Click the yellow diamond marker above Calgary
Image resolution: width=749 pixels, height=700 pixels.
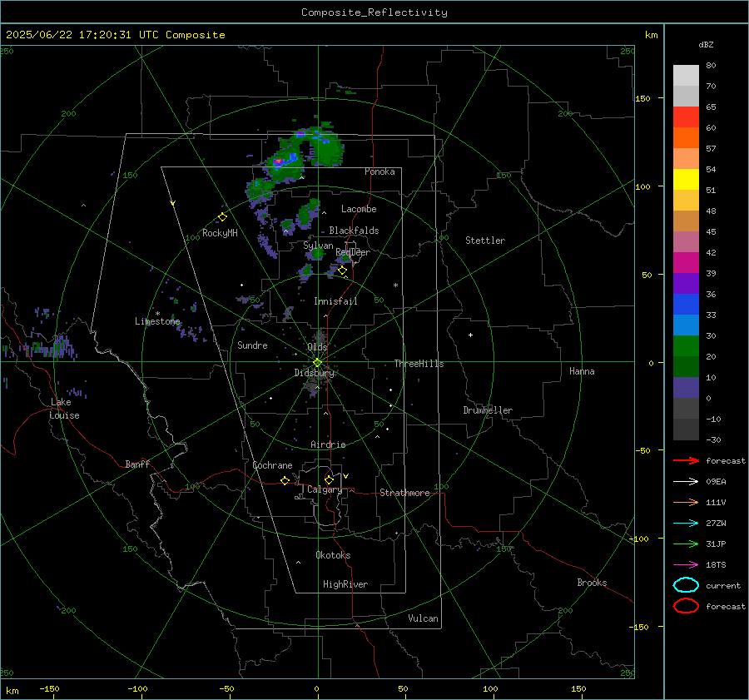329,479
